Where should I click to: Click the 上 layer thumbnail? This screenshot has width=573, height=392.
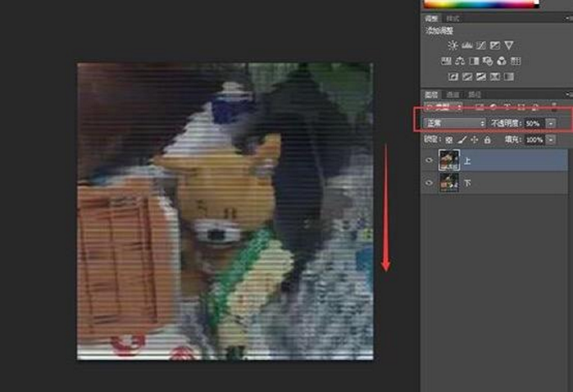pos(449,160)
